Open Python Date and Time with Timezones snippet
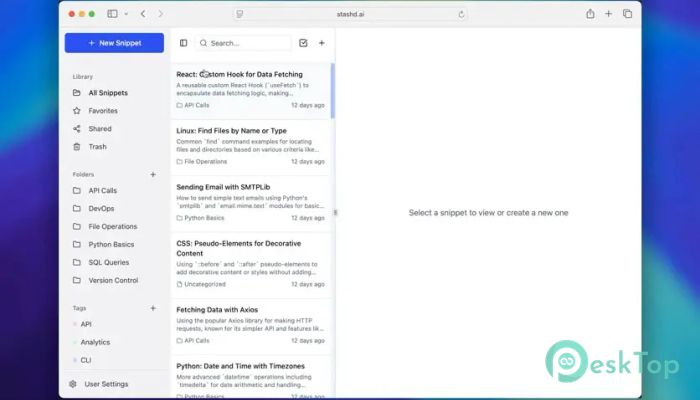Viewport: 700px width, 400px height. pos(250,377)
